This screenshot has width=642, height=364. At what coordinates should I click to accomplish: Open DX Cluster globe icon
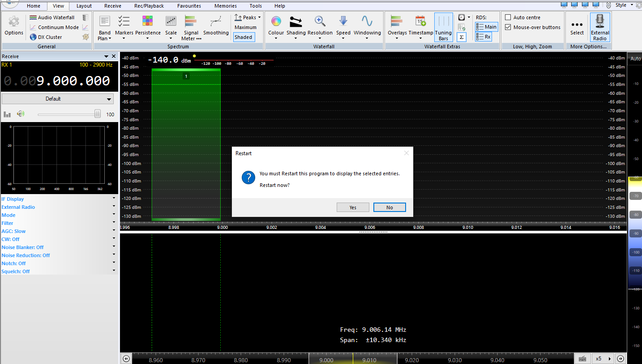coord(33,37)
